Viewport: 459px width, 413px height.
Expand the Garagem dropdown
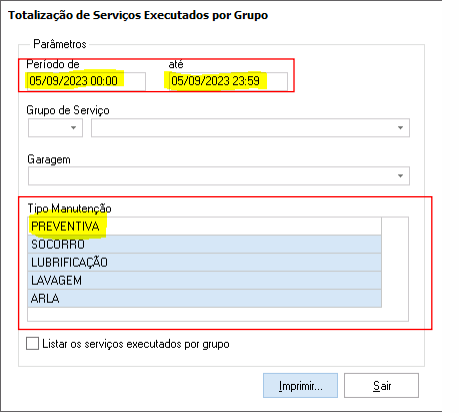(219, 176)
